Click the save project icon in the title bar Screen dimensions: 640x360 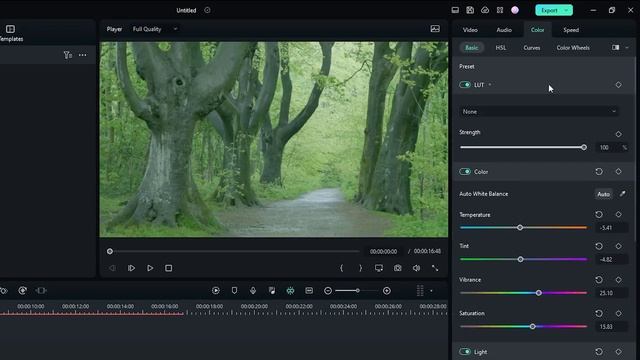470,10
